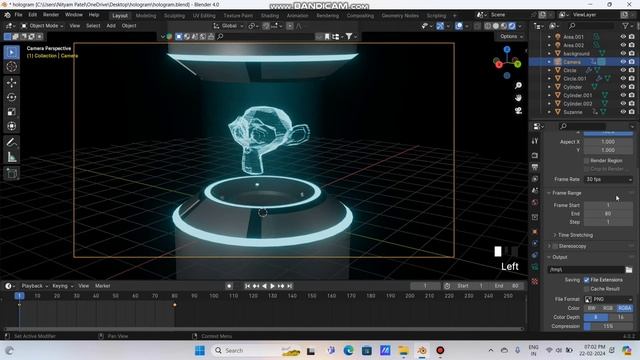Set Color Depth to 16
This screenshot has height=360, width=640.
pos(620,317)
